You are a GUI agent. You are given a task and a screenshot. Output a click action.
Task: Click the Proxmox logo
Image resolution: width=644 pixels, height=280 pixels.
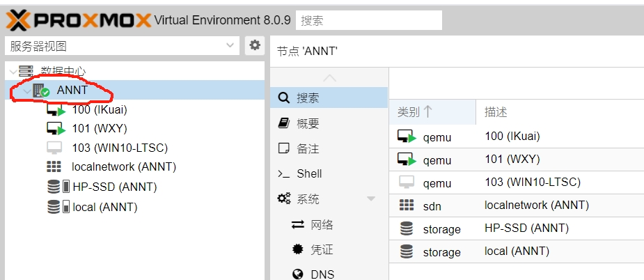[x=79, y=20]
